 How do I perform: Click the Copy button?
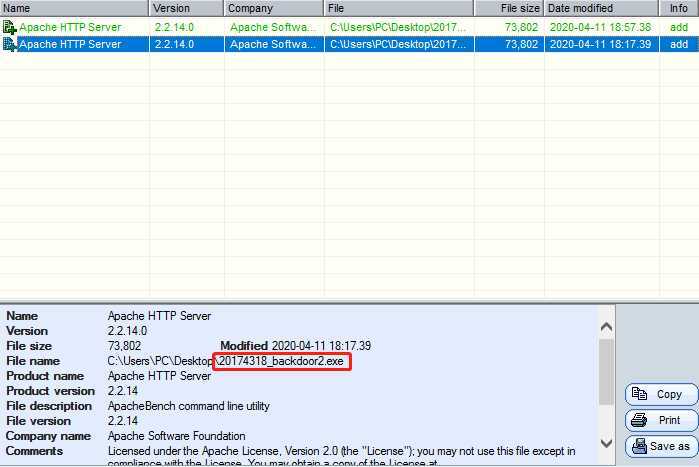pos(662,394)
